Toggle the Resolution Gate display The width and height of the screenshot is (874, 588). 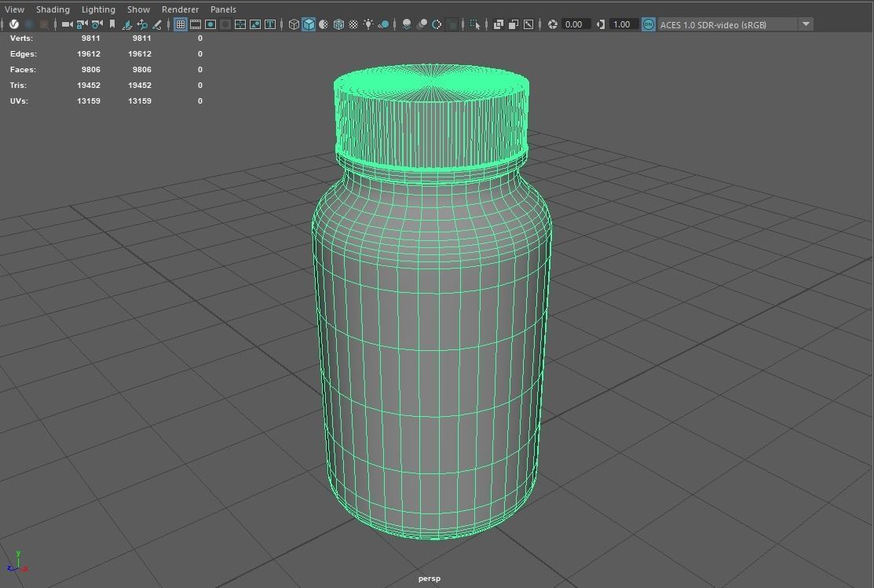(x=210, y=24)
